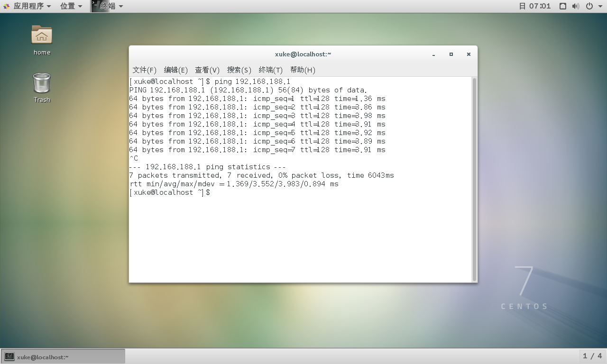Select xuke@localhost:~ taskbar window button
Screen dimensions: 607x364
tap(63, 356)
